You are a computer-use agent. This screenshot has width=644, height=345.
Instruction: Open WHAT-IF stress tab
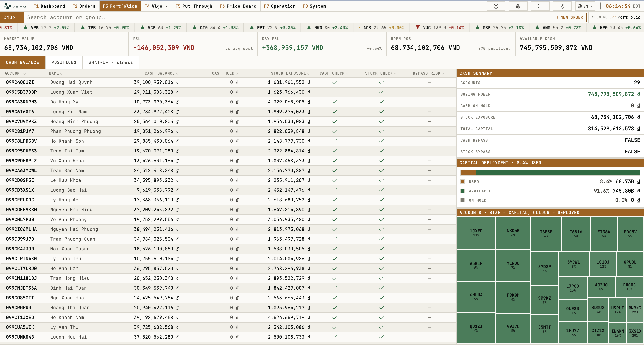point(111,62)
